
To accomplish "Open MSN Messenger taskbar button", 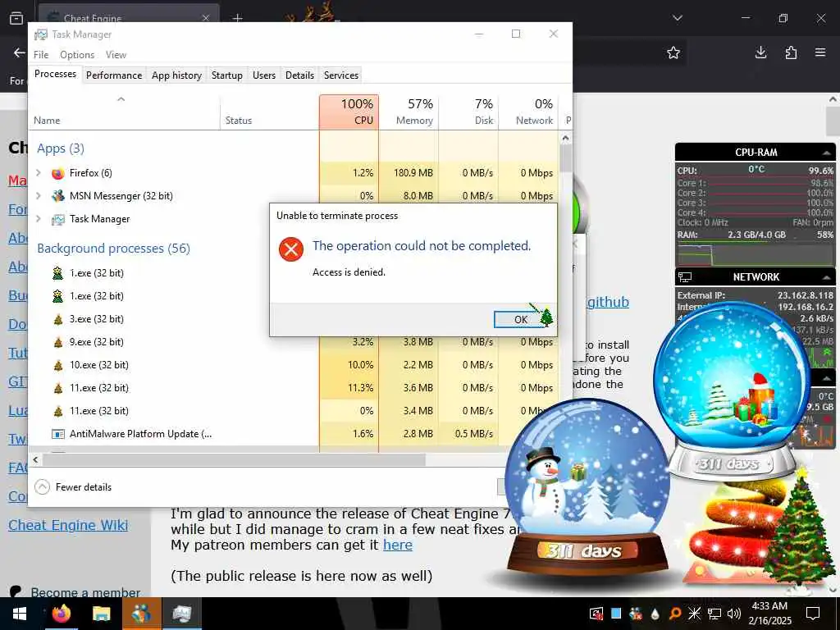I will point(141,614).
